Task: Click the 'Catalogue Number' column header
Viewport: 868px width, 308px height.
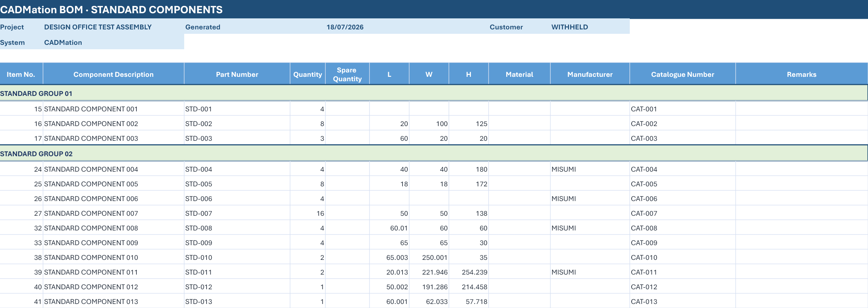Action: (683, 74)
